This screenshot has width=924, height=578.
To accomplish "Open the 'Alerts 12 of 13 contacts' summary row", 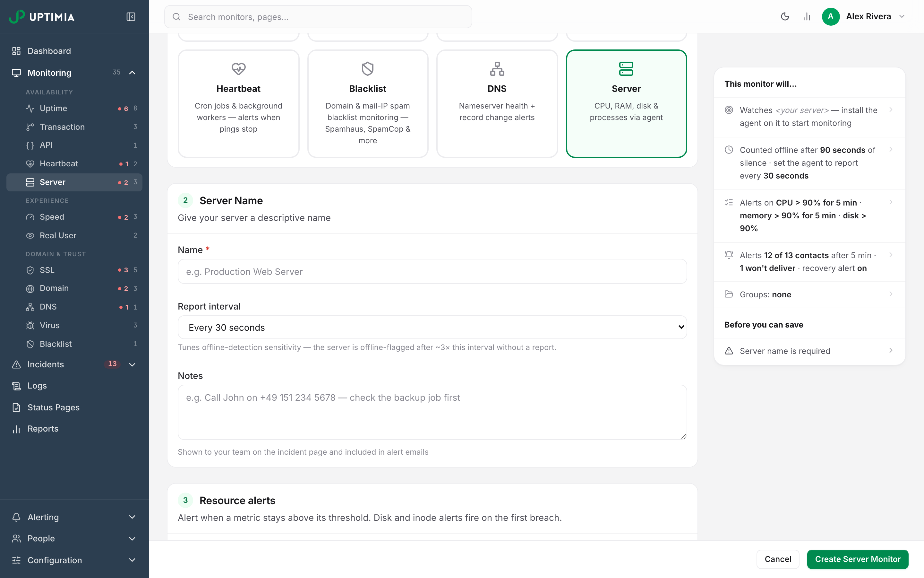I will [x=809, y=262].
